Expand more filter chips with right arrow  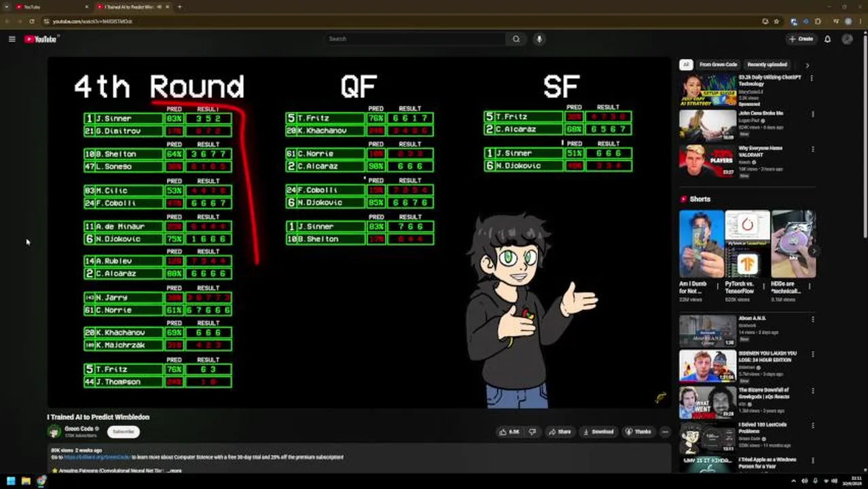click(807, 65)
